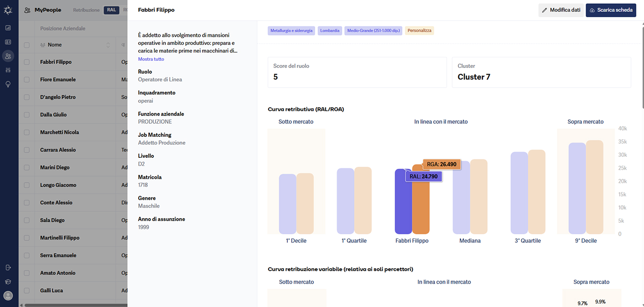Select the checkbox next to Marchetti Nicola
Screen dimensions: 644x307
27,132
